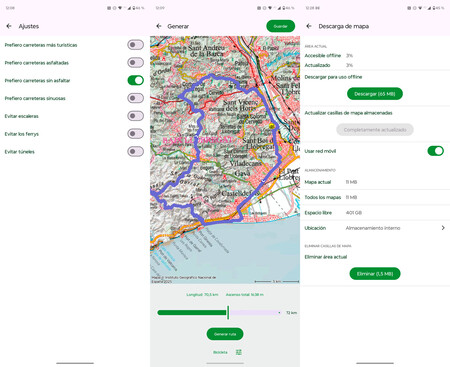Image resolution: width=450 pixels, height=367 pixels.
Task: Click 'Descargar para uso offline' text
Action: (x=333, y=77)
